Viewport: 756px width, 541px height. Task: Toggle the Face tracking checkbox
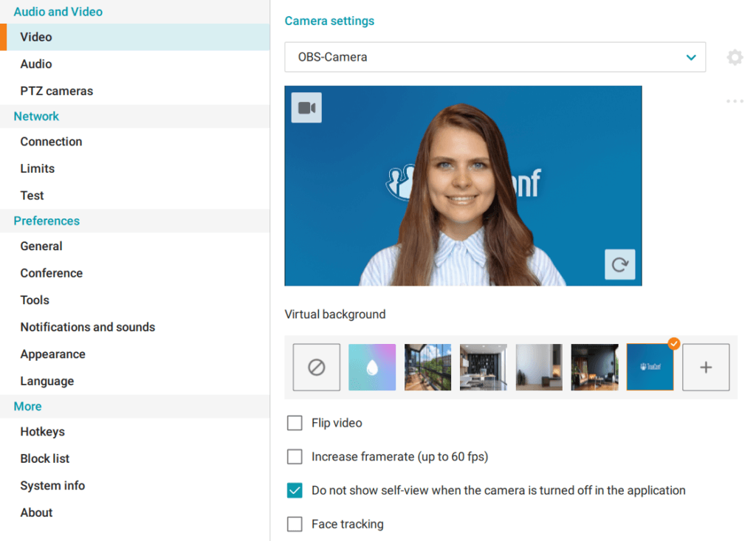[295, 524]
